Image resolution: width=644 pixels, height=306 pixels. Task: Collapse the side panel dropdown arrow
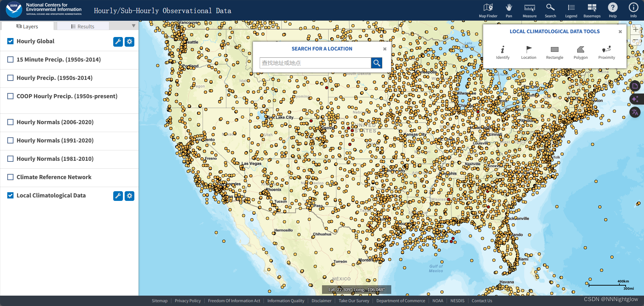point(134,26)
